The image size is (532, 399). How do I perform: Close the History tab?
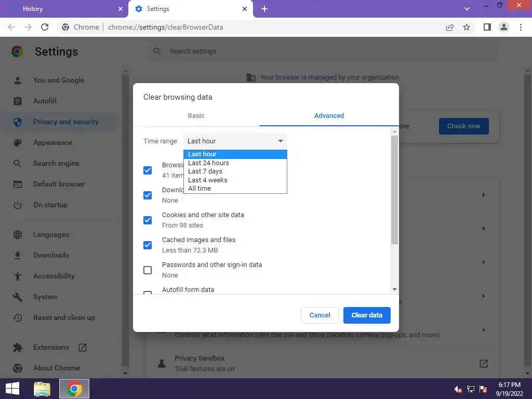121,9
